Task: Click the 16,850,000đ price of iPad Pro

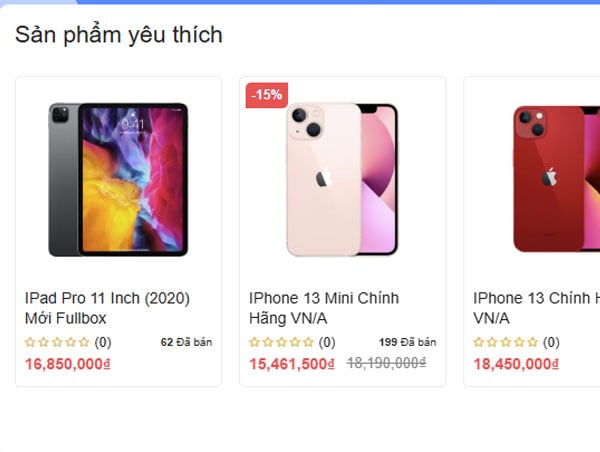Action: coord(68,364)
